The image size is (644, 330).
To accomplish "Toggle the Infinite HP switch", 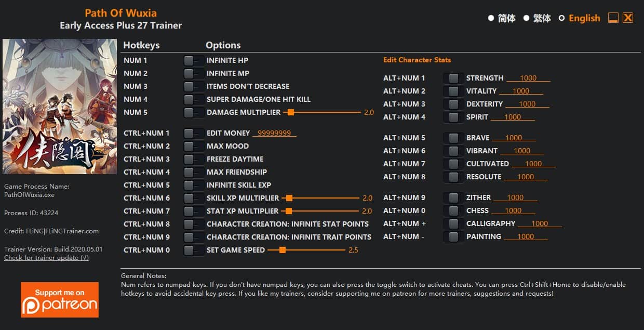I will (194, 60).
